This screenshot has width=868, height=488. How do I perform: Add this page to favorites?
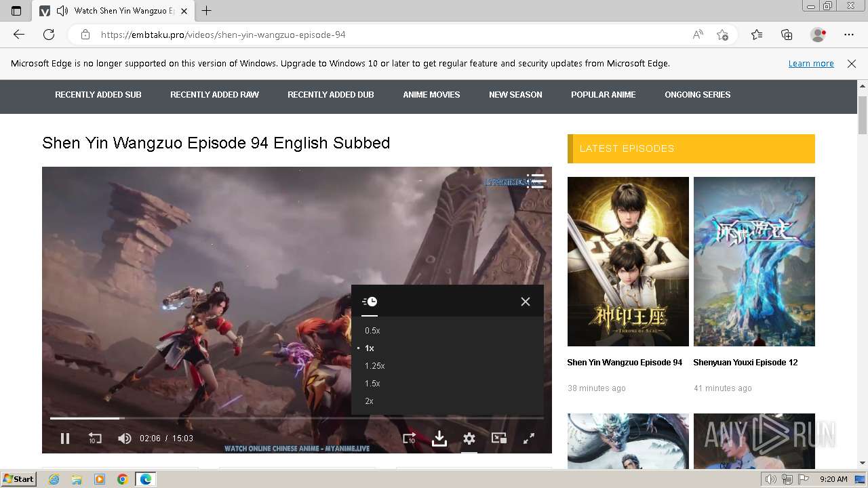tap(723, 35)
